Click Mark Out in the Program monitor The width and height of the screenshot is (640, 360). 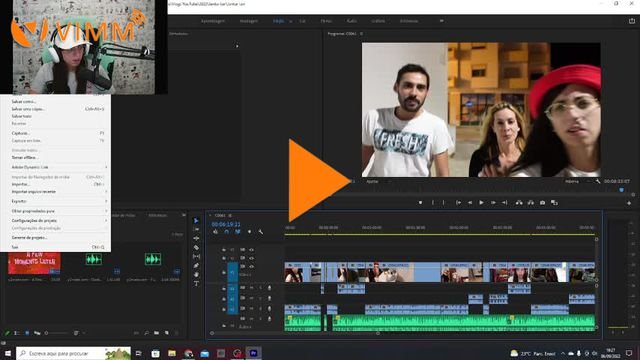pyautogui.click(x=444, y=202)
